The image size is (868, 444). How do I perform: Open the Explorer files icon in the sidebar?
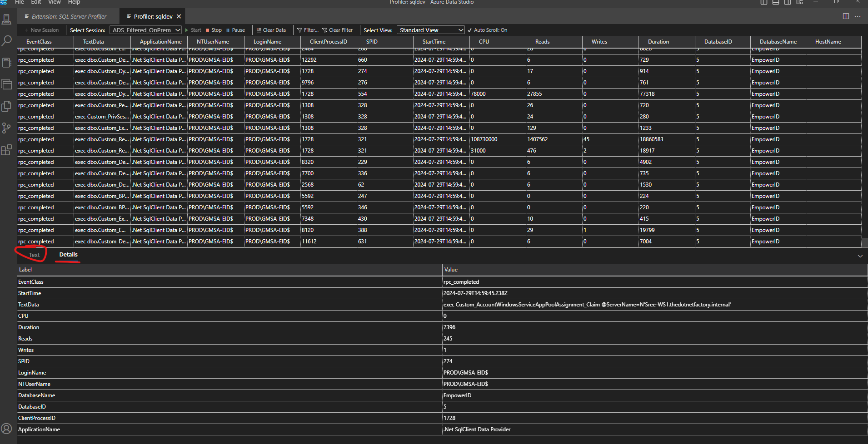[x=6, y=106]
